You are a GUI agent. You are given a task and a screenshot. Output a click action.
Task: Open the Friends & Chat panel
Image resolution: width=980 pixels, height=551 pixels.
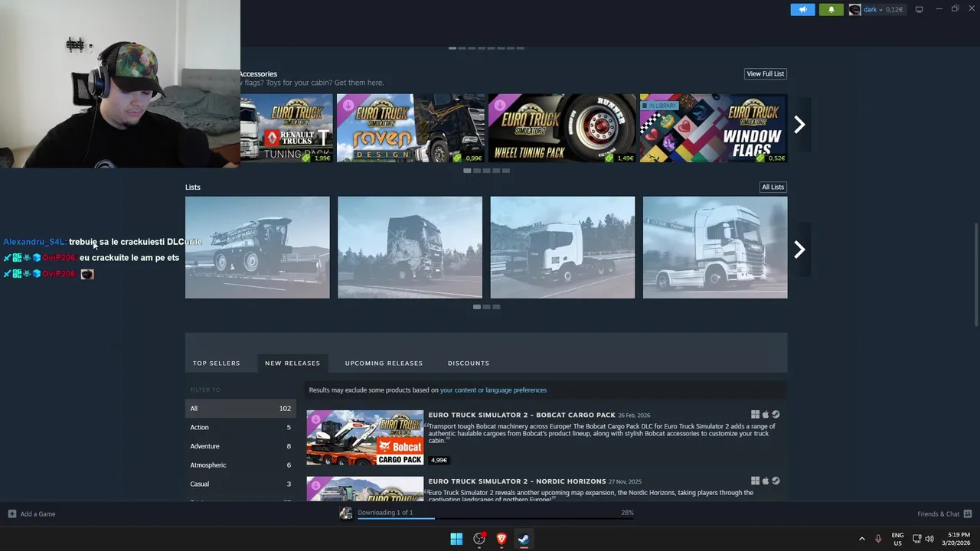coord(945,514)
